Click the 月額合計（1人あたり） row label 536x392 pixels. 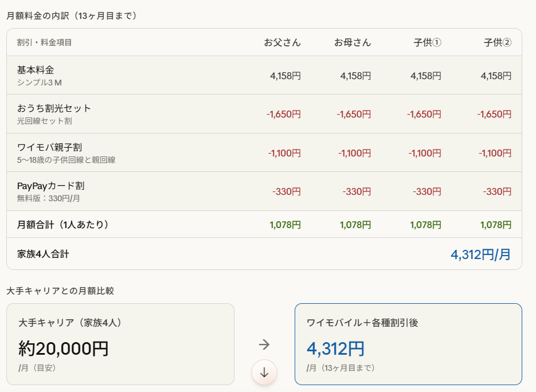(63, 225)
